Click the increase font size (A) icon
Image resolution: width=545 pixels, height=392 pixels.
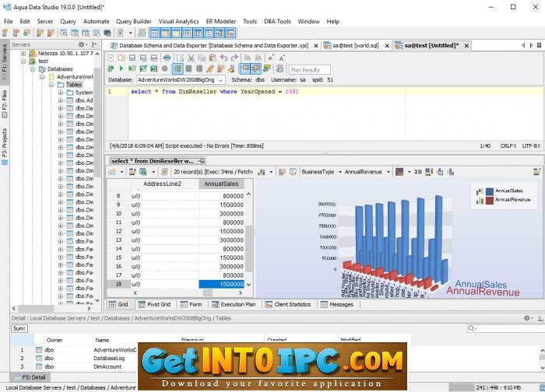pos(282,58)
